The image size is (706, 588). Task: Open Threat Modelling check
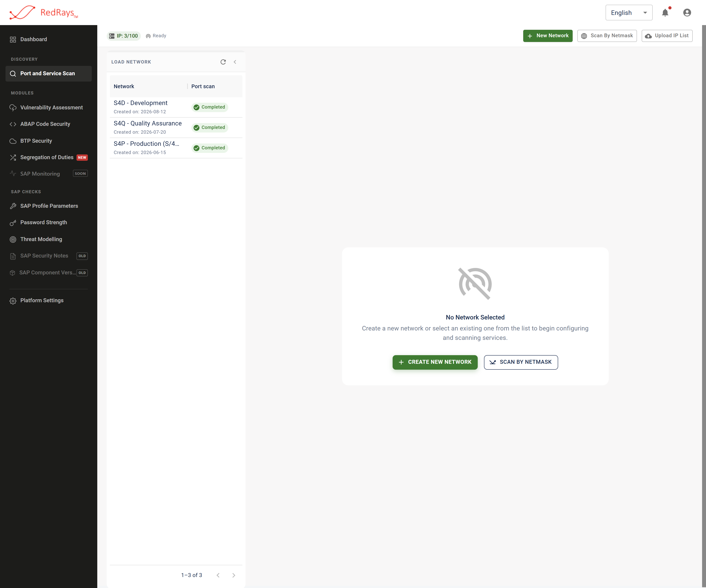click(x=48, y=239)
